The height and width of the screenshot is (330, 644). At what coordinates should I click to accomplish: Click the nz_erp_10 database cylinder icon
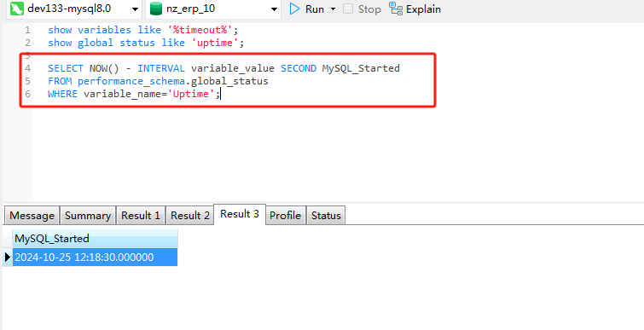(155, 9)
